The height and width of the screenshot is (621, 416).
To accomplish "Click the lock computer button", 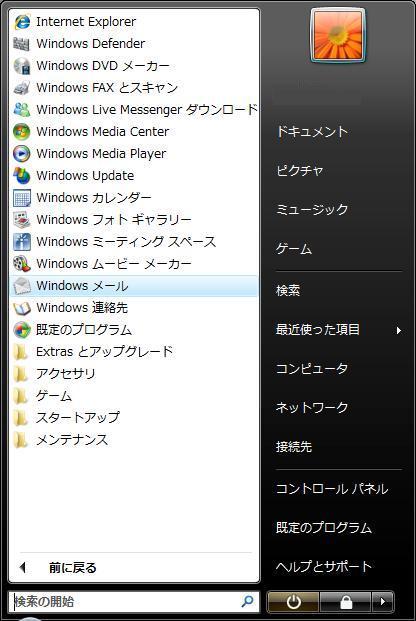I will click(345, 602).
